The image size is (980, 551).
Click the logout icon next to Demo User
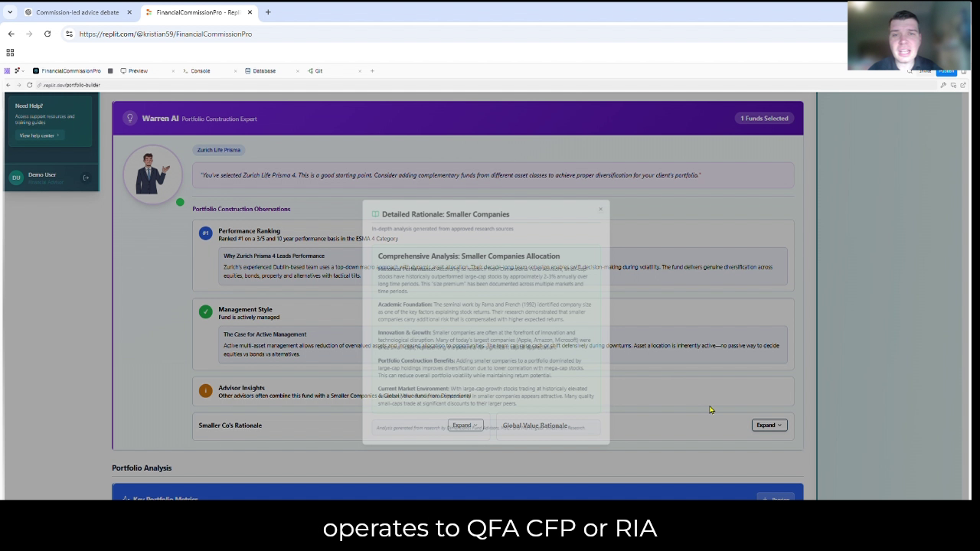pyautogui.click(x=86, y=178)
